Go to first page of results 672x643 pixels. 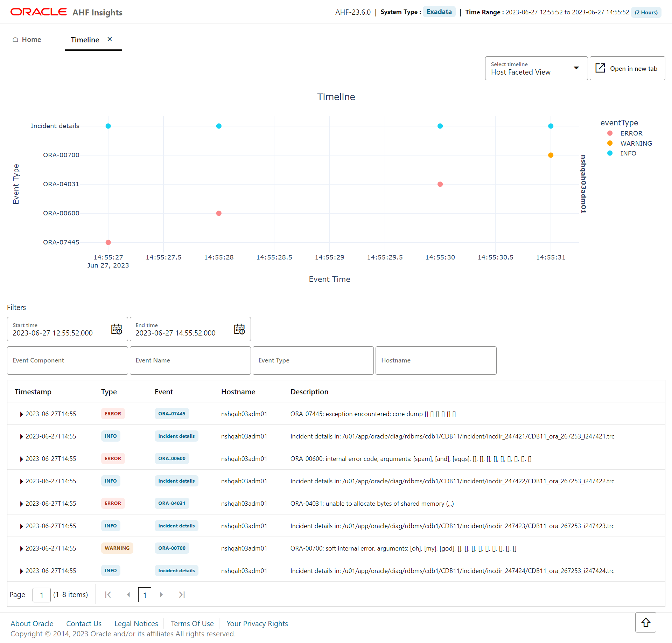point(108,595)
